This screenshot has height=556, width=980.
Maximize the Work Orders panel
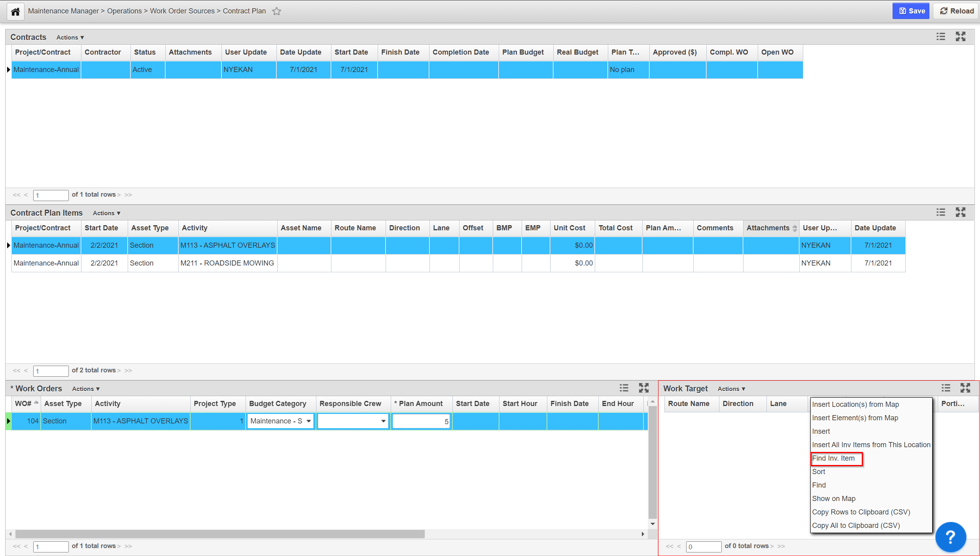tap(643, 388)
